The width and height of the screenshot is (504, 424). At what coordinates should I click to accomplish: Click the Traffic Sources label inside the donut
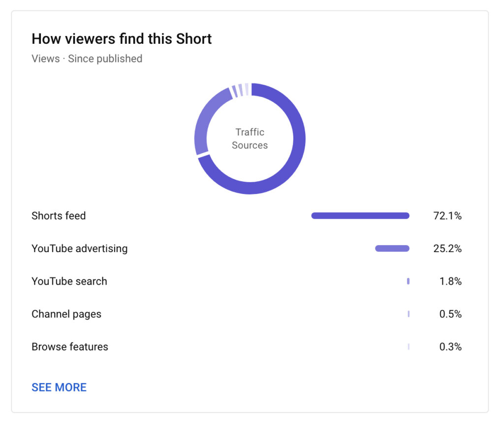[250, 139]
